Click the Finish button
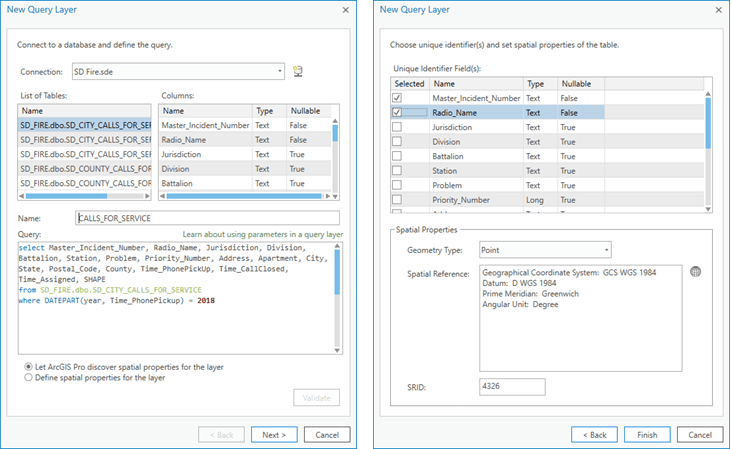This screenshot has width=732, height=449. [x=647, y=435]
